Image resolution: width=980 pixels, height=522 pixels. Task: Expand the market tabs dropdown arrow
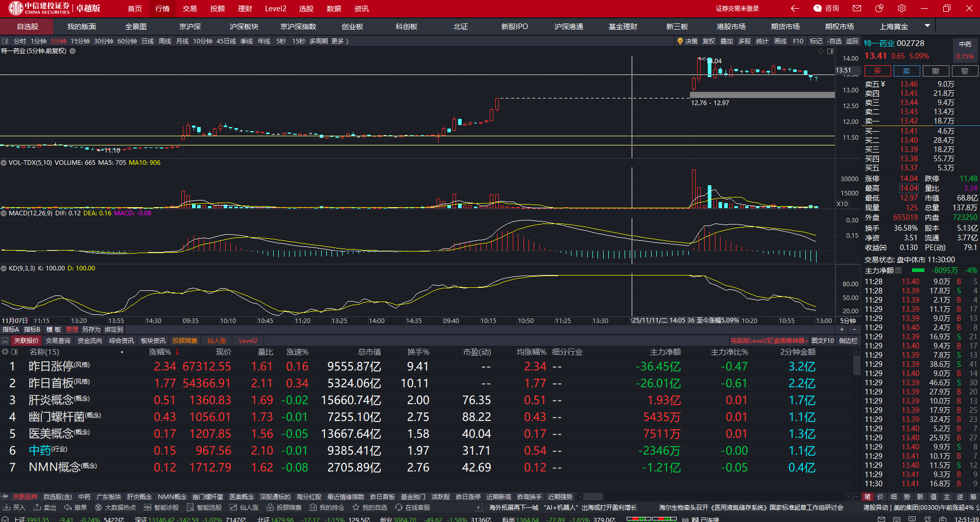click(927, 26)
